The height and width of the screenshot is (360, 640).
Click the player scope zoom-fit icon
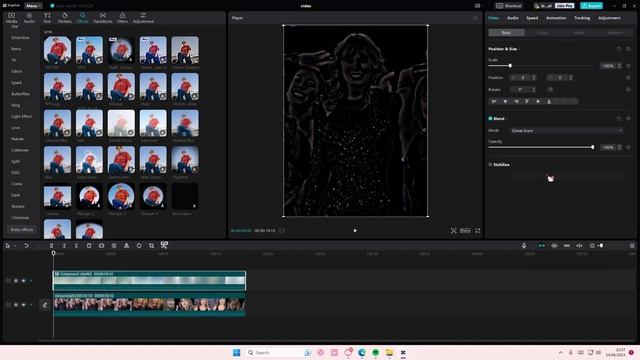click(x=453, y=231)
